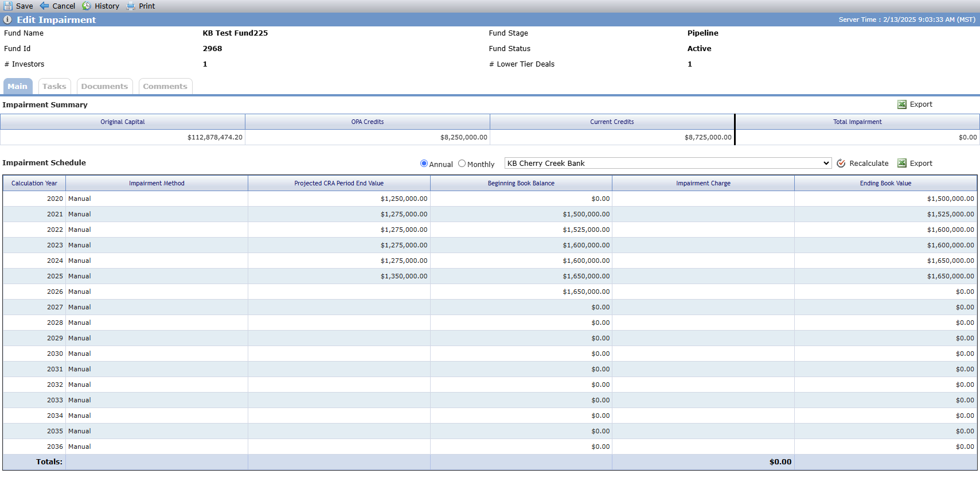
Task: Click the fund ID value 2968
Action: tap(212, 49)
